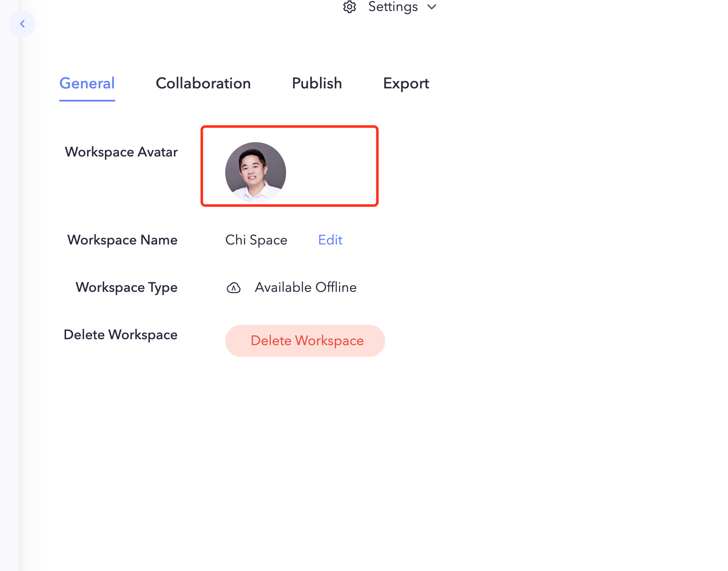728x571 pixels.
Task: Click the circular avatar inside the red box
Action: (255, 172)
